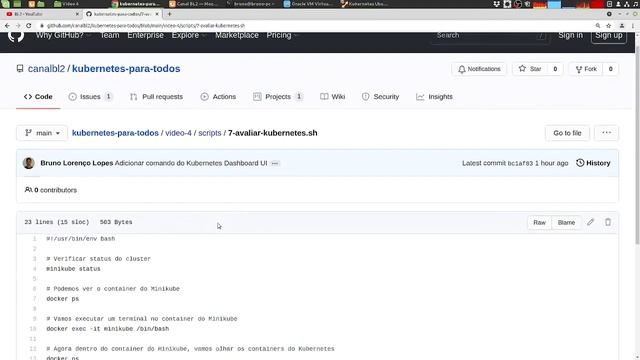Click the trash delete file icon

608,222
